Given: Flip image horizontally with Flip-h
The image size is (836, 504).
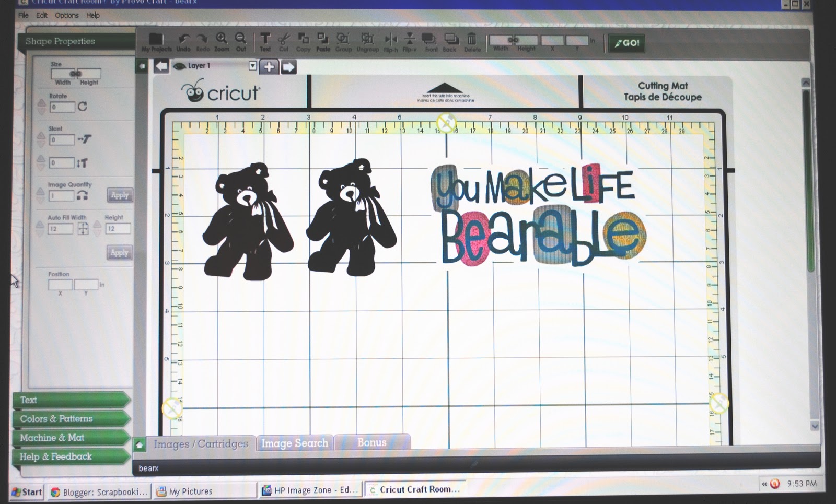Looking at the screenshot, I should point(390,42).
